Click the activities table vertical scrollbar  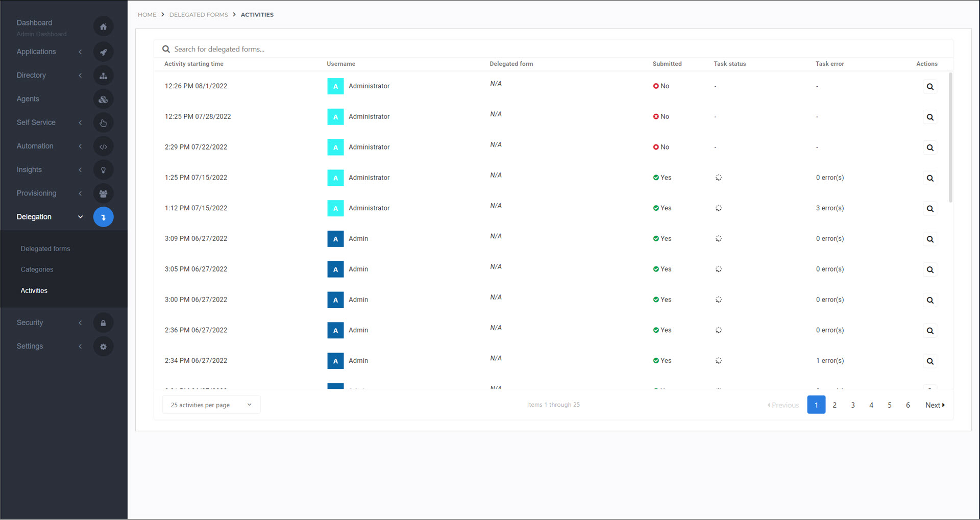coord(950,138)
